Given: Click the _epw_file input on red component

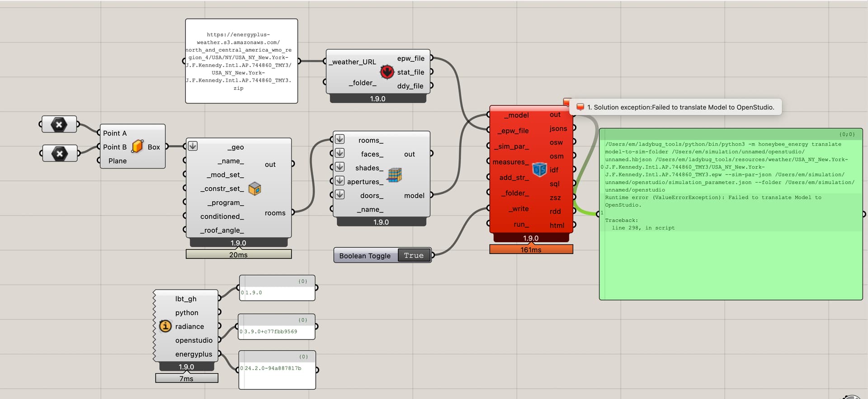Looking at the screenshot, I should click(513, 131).
